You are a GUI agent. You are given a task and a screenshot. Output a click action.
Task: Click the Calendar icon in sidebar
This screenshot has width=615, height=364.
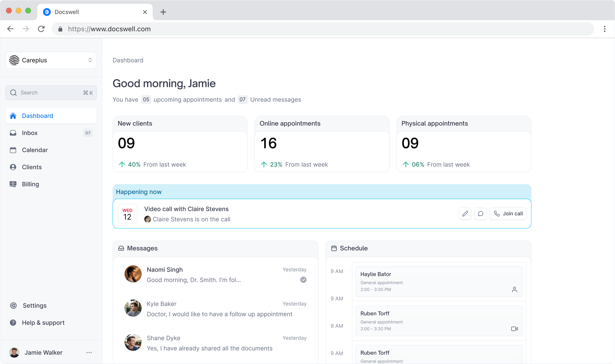pyautogui.click(x=13, y=150)
